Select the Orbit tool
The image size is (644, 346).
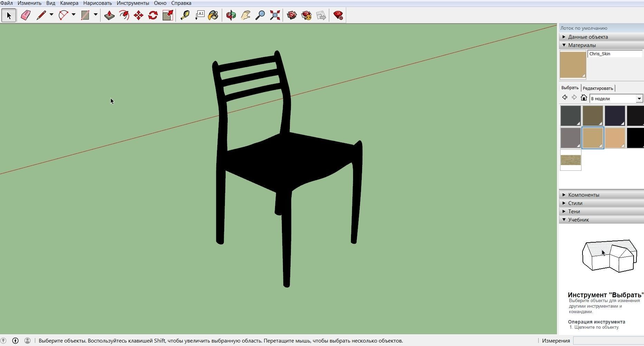(x=231, y=15)
